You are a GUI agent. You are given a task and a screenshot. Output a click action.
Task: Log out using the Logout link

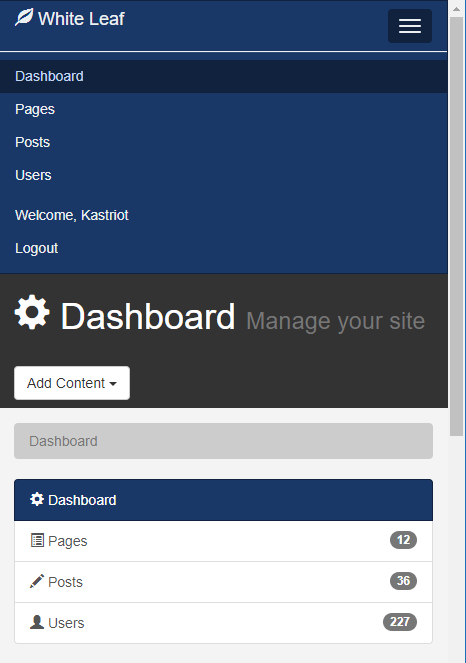[x=36, y=248]
